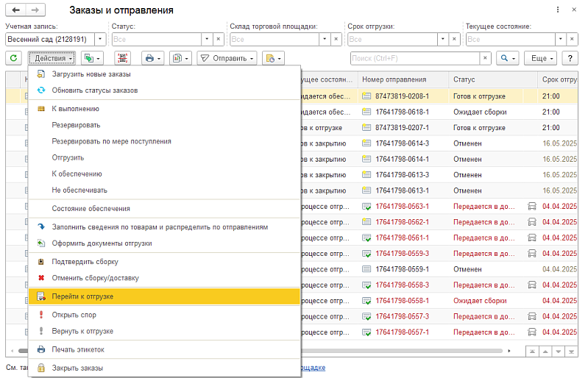Click the green refresh icon button
The height and width of the screenshot is (378, 588).
[x=13, y=58]
